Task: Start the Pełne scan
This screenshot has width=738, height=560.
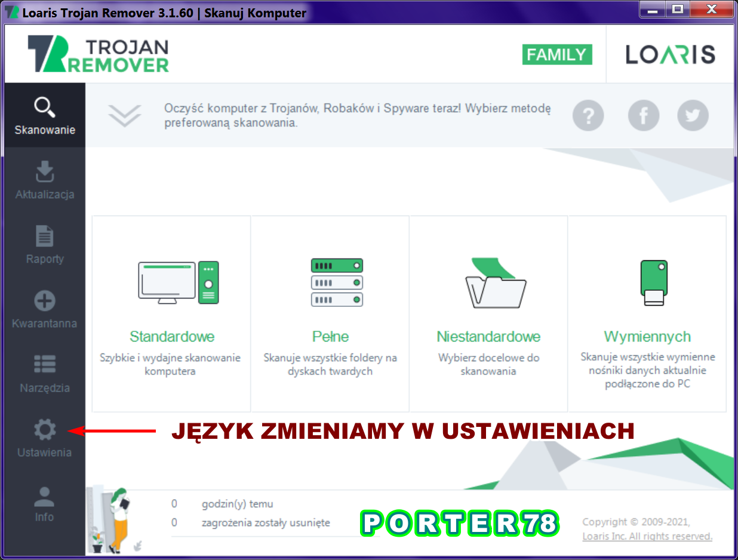Action: coord(330,337)
